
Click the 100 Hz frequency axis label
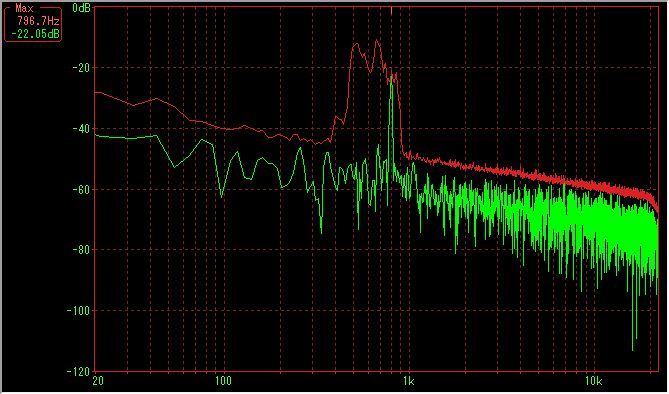pyautogui.click(x=223, y=381)
